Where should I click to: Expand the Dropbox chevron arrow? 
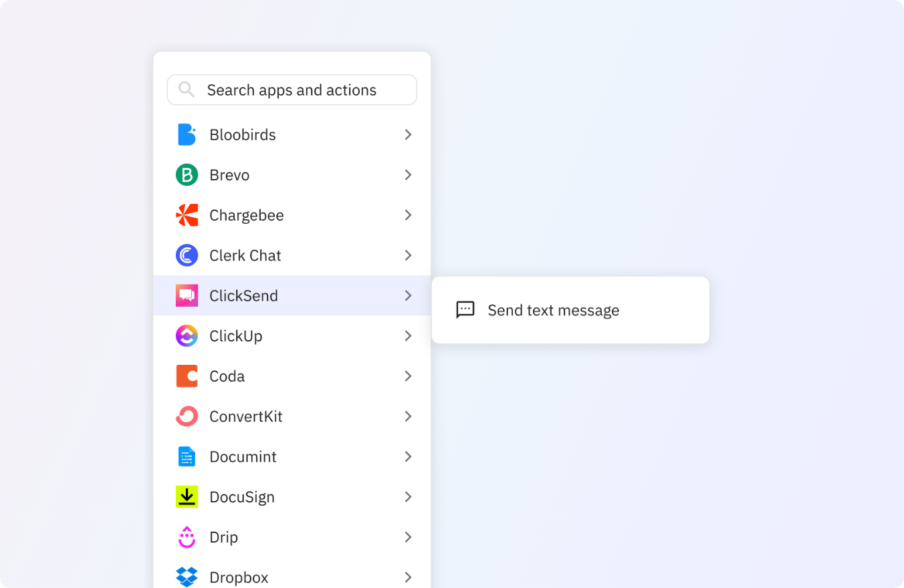408,577
